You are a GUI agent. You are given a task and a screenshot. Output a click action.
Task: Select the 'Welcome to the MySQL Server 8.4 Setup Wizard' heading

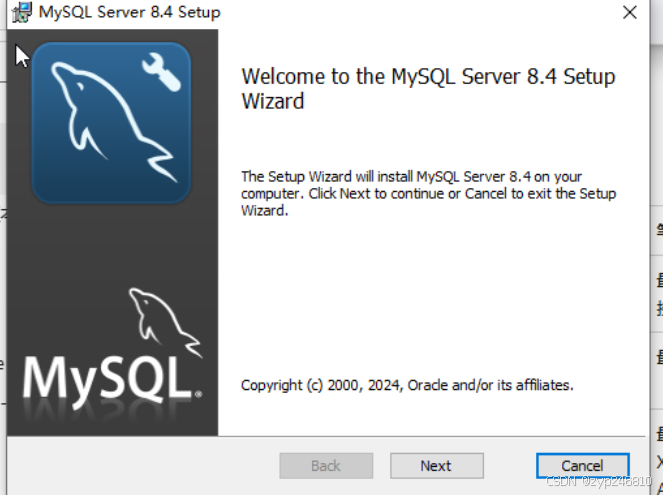click(428, 89)
